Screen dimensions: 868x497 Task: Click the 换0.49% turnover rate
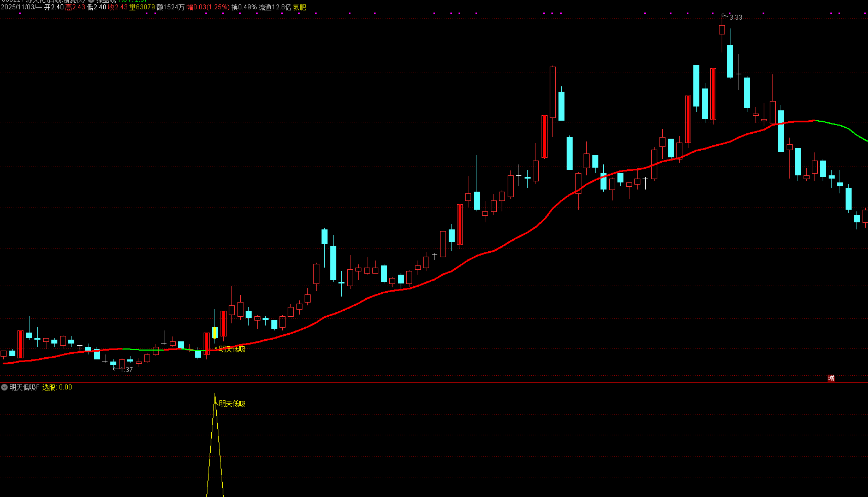[x=244, y=8]
